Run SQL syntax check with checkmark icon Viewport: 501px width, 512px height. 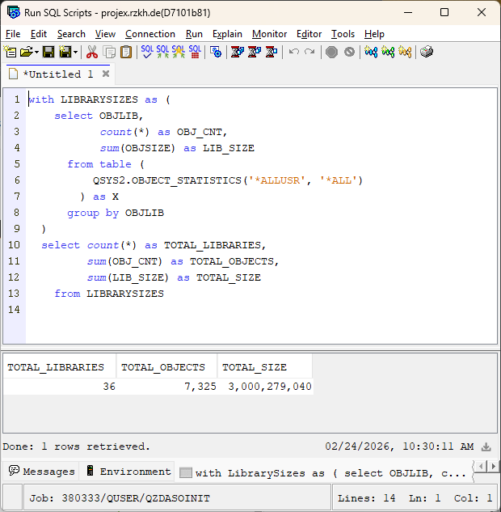147,52
